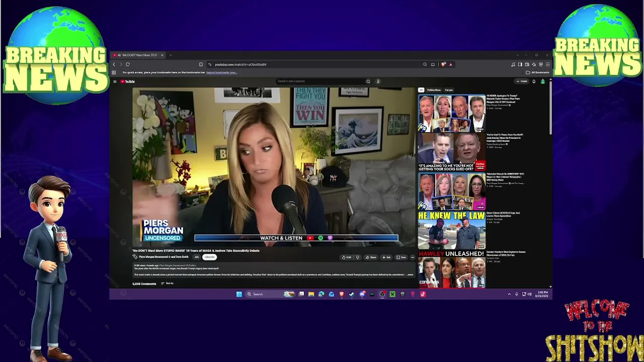Click the Windows taskbar Search box
This screenshot has width=644, height=362.
point(270,294)
